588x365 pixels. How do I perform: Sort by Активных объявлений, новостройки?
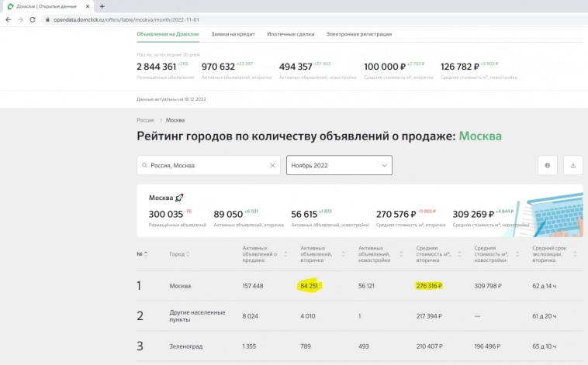381,254
